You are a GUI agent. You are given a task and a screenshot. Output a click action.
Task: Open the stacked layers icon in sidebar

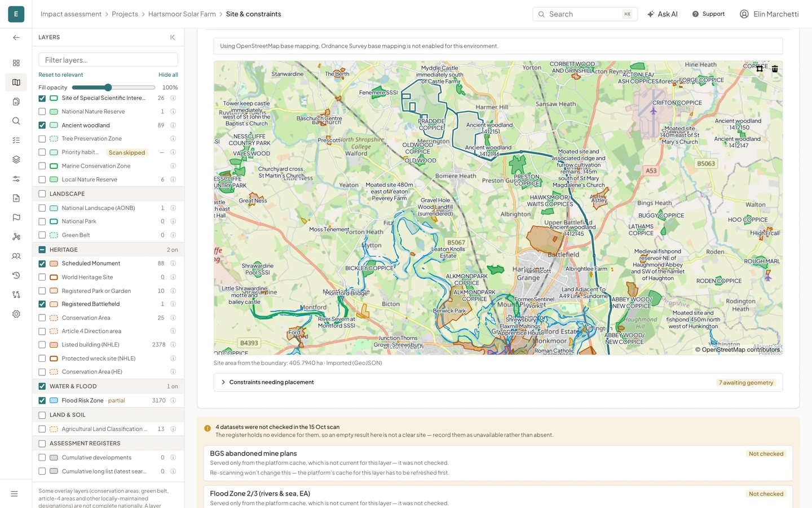(x=16, y=160)
